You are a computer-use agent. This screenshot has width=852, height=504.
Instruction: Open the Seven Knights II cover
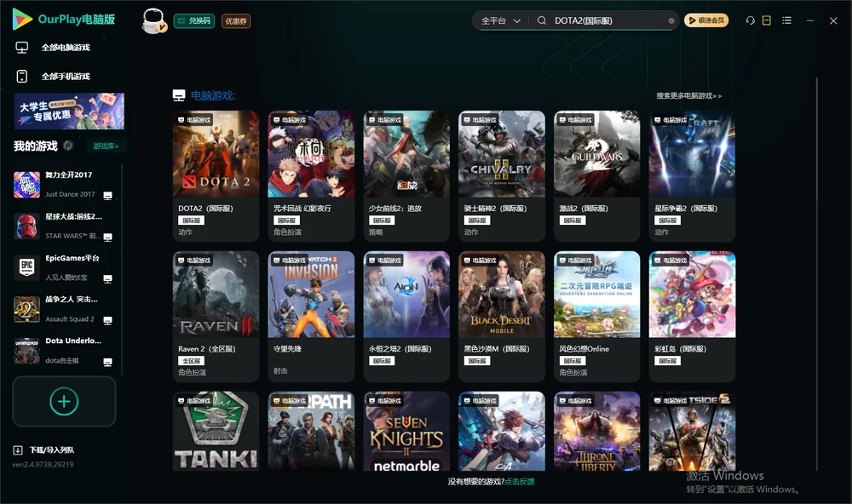406,432
